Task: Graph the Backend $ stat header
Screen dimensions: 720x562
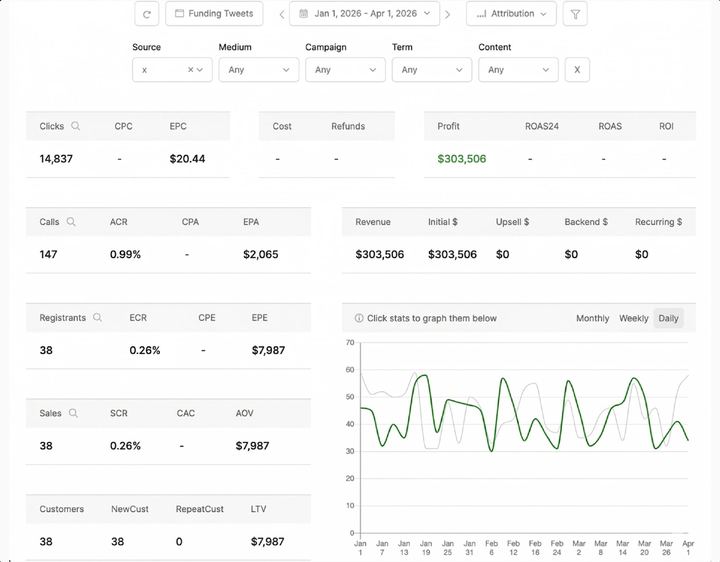Action: (x=586, y=222)
